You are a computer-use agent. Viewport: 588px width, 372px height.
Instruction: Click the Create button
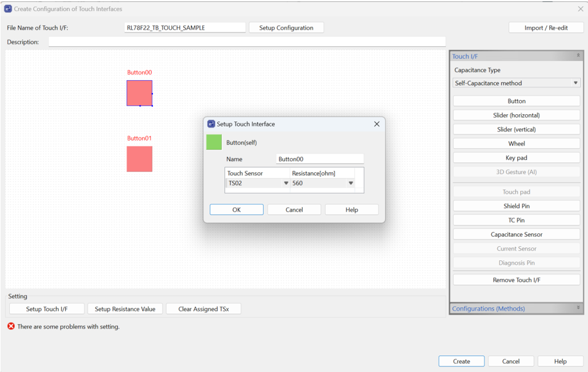tap(461, 361)
